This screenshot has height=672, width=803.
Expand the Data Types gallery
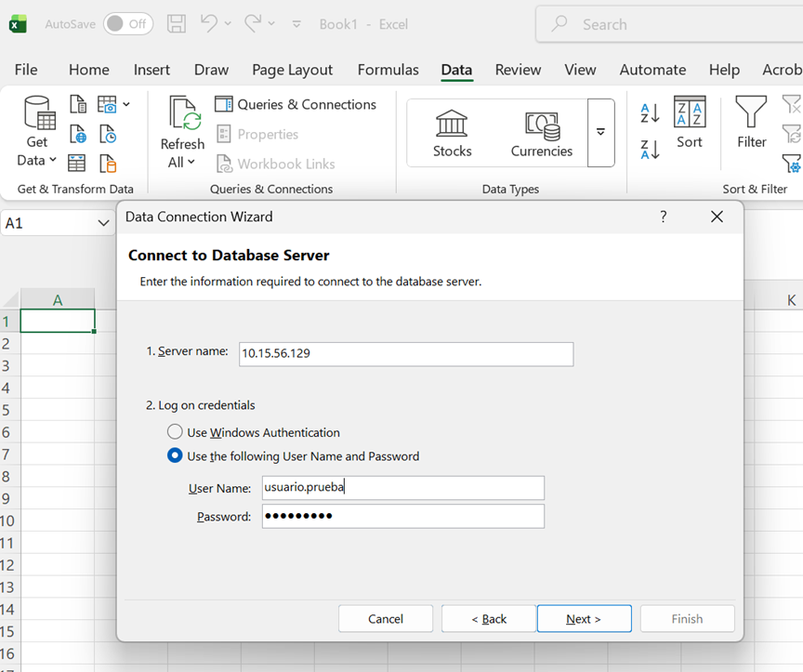[600, 133]
